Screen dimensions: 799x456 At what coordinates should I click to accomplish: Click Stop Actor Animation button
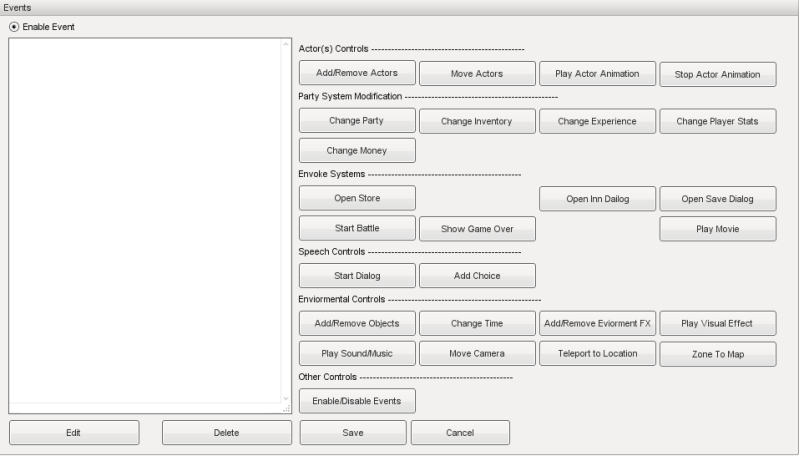717,74
